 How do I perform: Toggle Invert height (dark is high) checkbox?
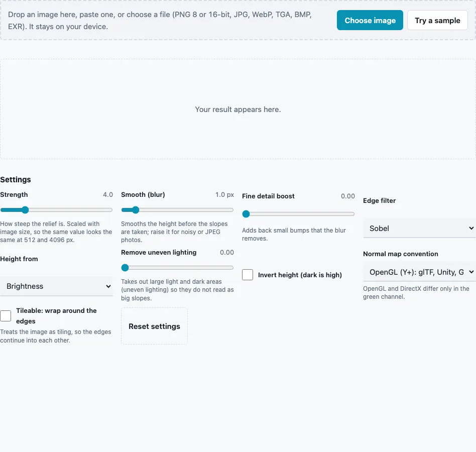[x=248, y=275]
